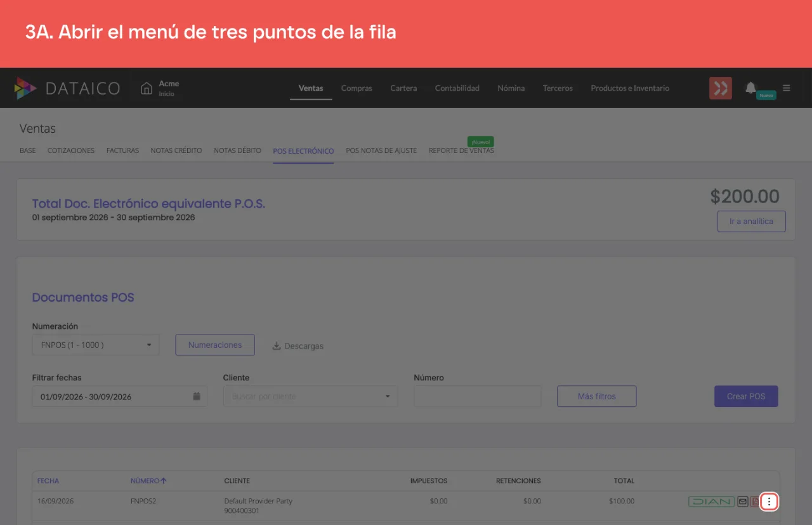Viewport: 812px width, 525px height.
Task: Open the Cliente search dropdown
Action: click(x=310, y=396)
